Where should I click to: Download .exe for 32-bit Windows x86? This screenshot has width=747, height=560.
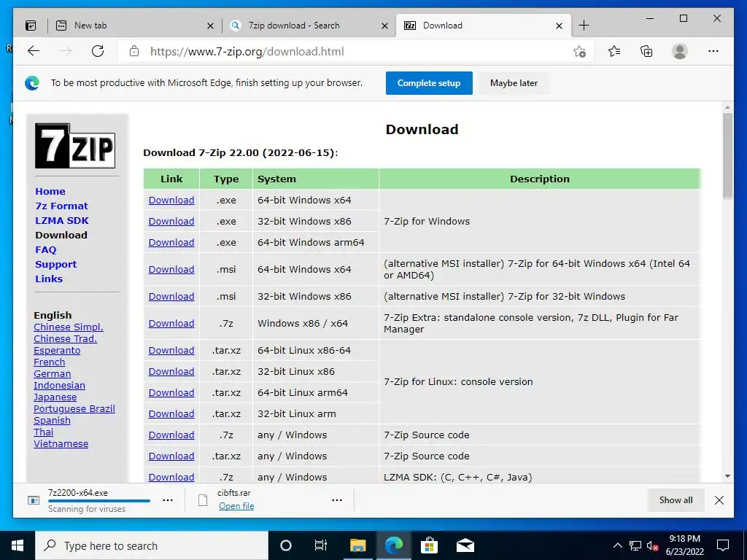coord(171,221)
